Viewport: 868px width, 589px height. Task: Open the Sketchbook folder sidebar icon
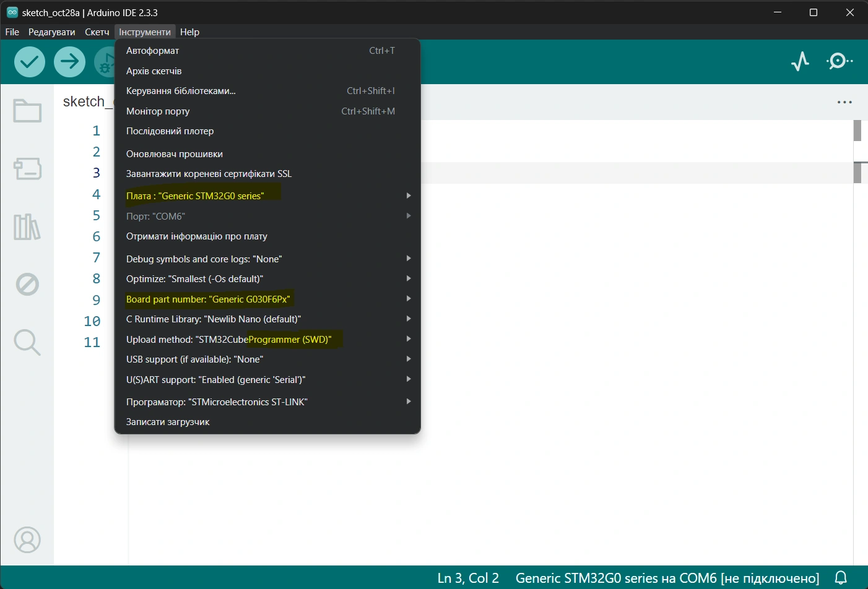pyautogui.click(x=27, y=111)
